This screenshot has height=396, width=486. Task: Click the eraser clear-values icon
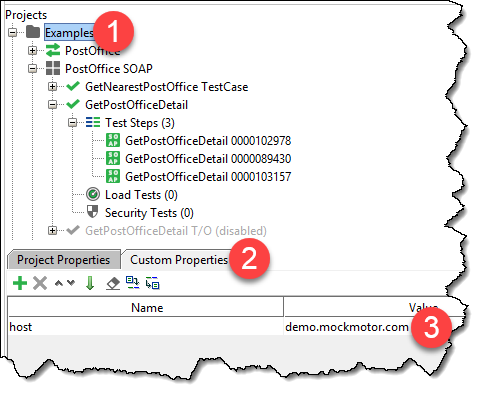113,283
